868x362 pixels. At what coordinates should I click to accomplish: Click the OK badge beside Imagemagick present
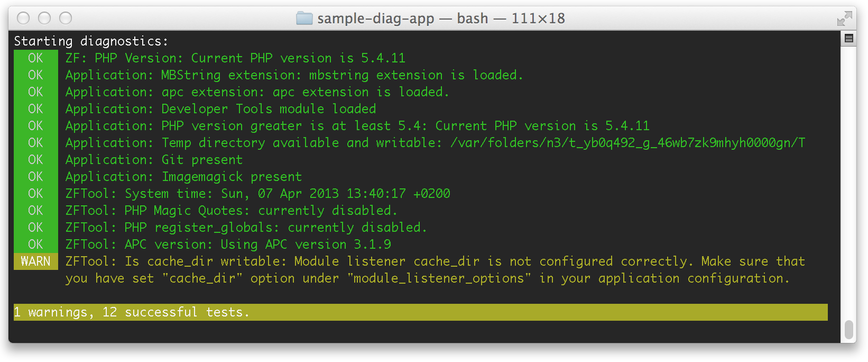[35, 177]
